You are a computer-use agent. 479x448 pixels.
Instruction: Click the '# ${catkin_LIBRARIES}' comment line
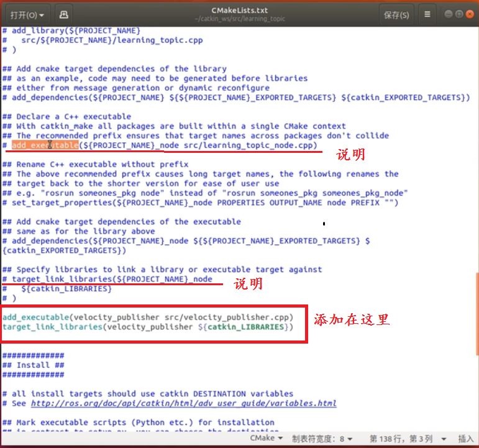point(57,289)
